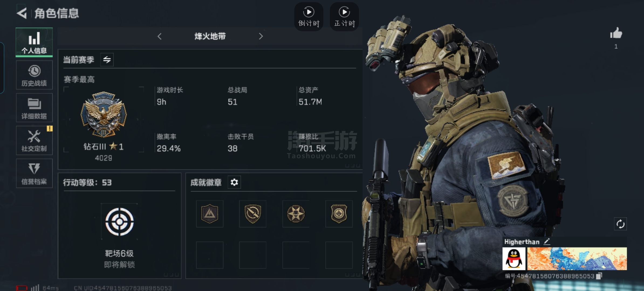
Task: Open the 靶场6级 shooting range icon
Action: pyautogui.click(x=119, y=222)
